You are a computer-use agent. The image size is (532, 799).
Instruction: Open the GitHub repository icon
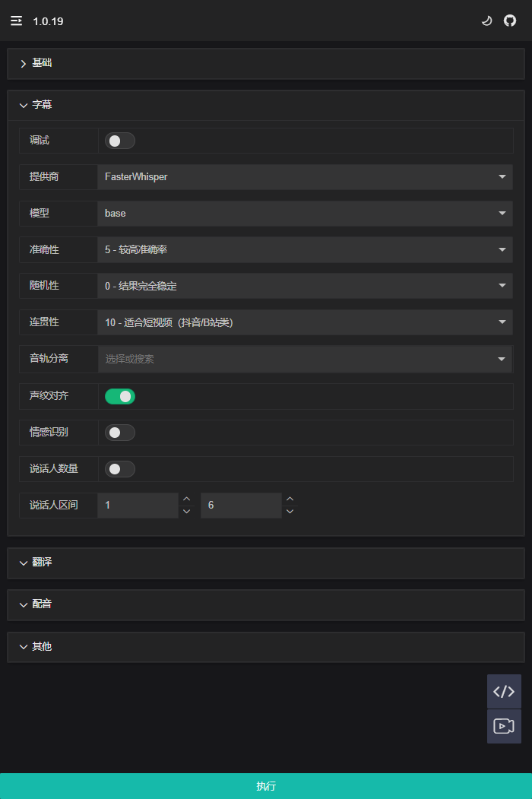click(510, 21)
